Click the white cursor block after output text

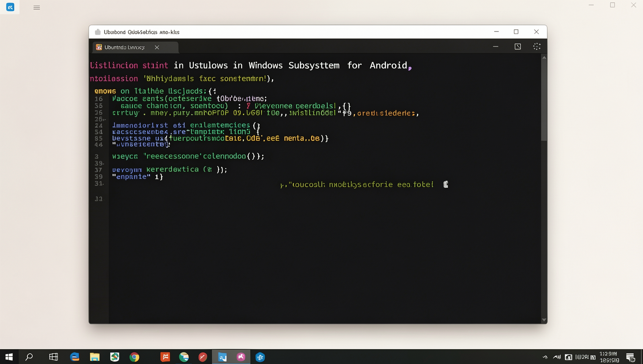(x=446, y=184)
